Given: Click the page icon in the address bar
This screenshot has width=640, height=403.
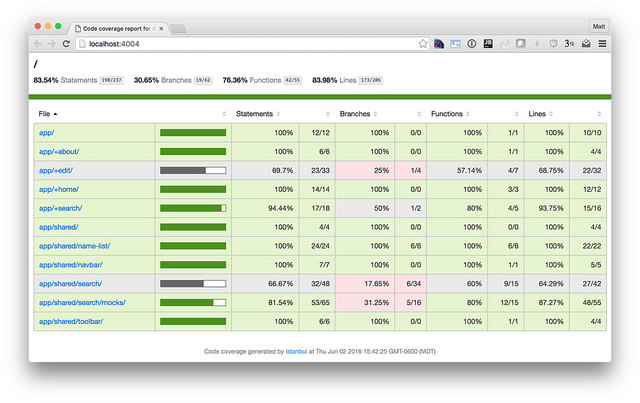Looking at the screenshot, I should click(x=82, y=44).
